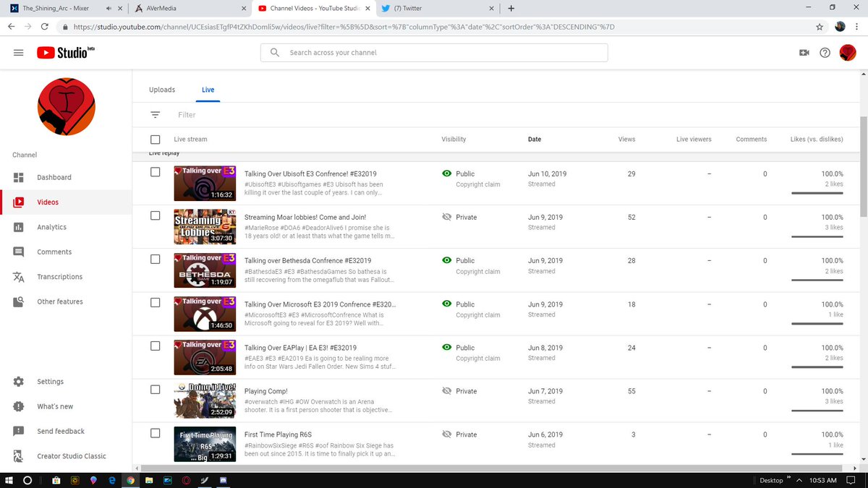Focus the Search across your channel box

click(434, 53)
